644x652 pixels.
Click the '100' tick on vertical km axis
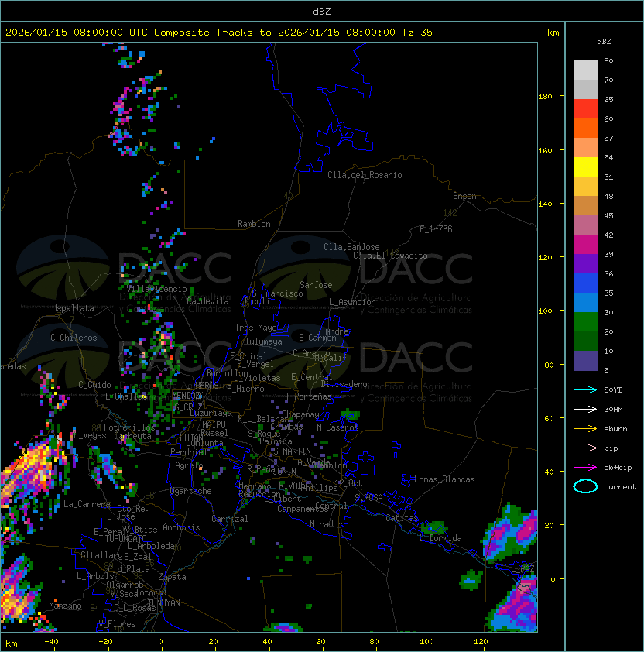coord(545,311)
